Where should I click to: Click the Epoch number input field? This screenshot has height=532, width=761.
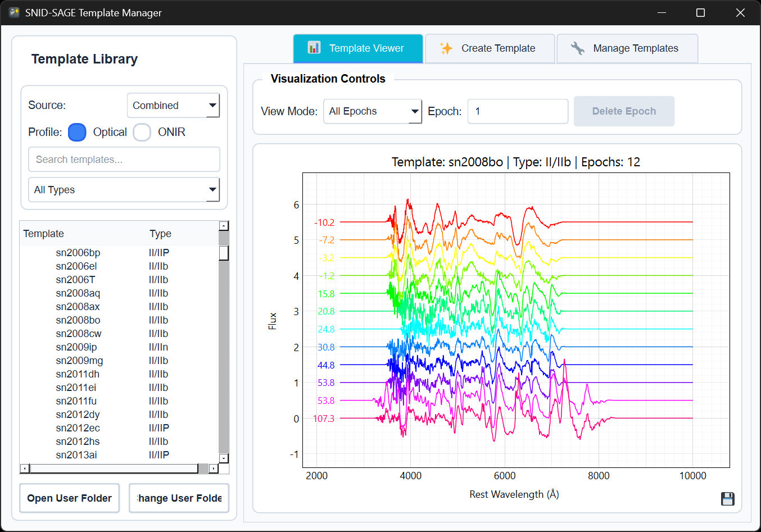pos(517,111)
